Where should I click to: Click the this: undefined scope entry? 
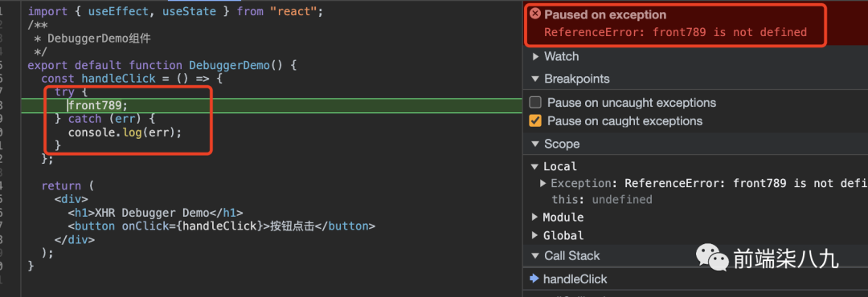pos(602,199)
